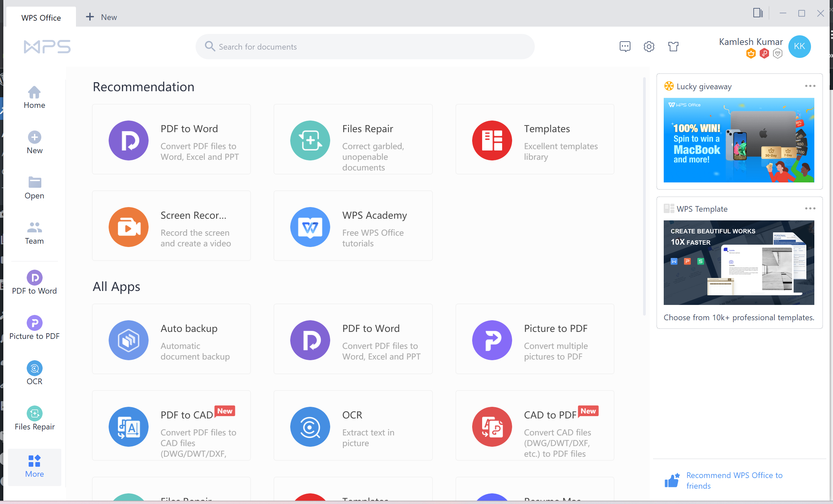The image size is (833, 504).
Task: Open Picture to PDF app card
Action: coord(535,339)
